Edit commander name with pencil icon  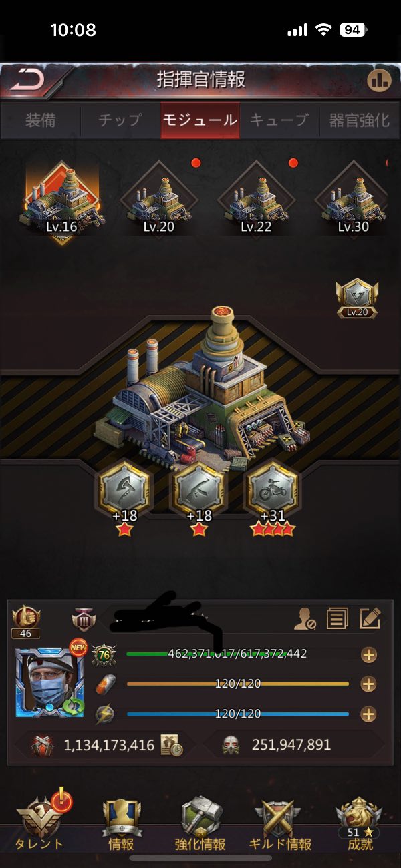pyautogui.click(x=370, y=618)
